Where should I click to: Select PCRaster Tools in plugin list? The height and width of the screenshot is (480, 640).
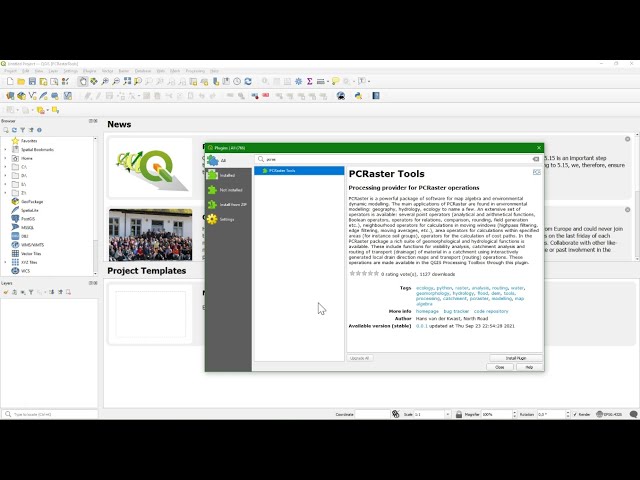point(299,171)
